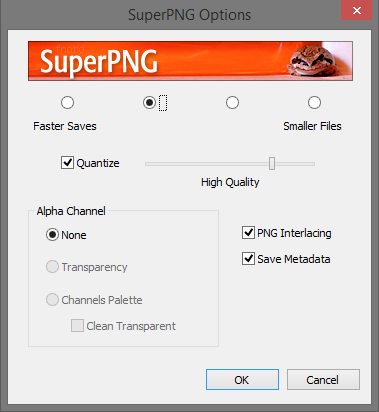Select None under Alpha Channel
379x412 pixels.
[x=52, y=235]
